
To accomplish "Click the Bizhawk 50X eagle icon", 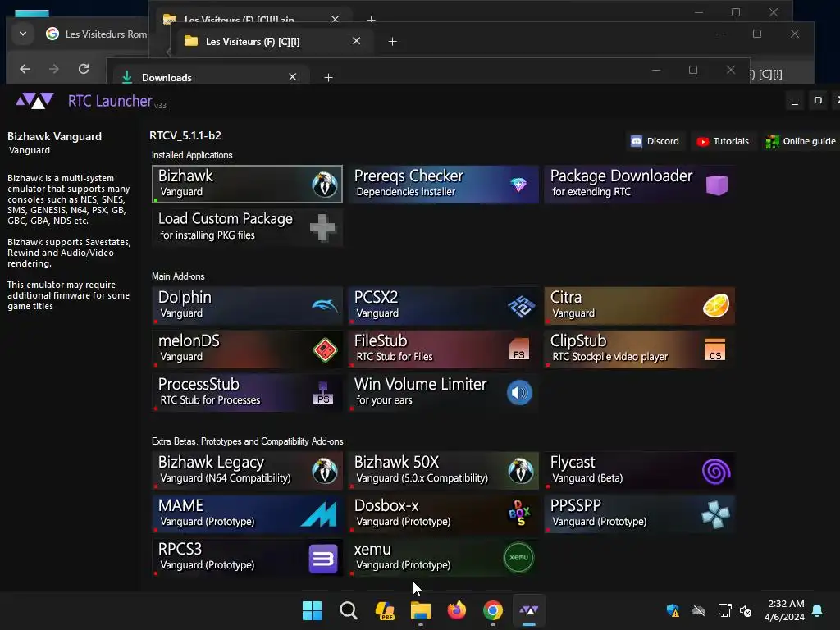I will pos(520,471).
